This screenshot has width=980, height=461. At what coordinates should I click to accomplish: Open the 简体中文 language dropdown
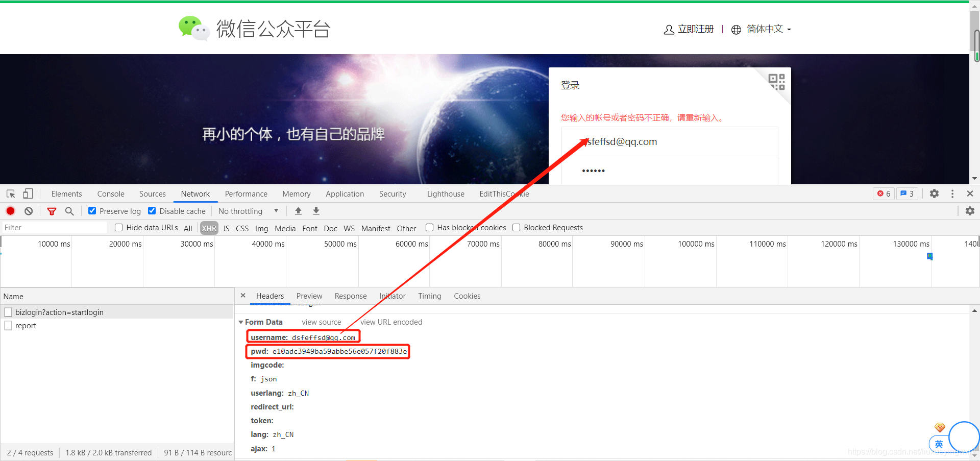[x=769, y=29]
